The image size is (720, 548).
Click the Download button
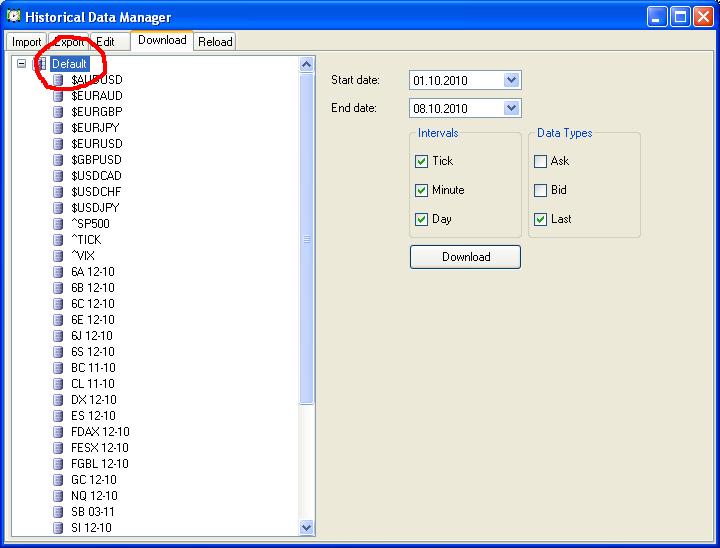click(x=465, y=257)
